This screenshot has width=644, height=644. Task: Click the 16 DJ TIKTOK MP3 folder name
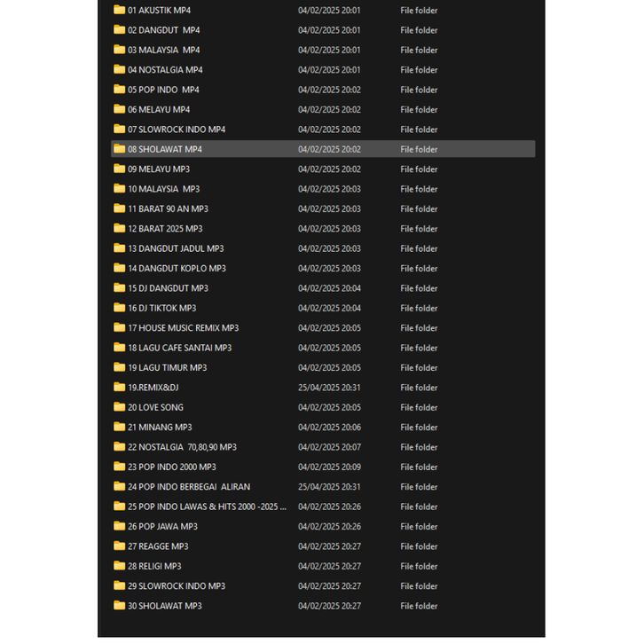(161, 309)
